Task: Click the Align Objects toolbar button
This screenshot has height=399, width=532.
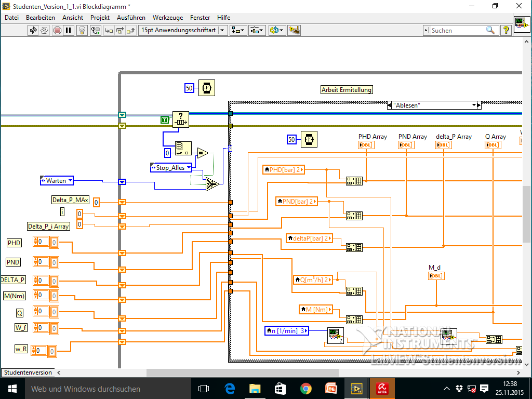Action: (x=238, y=30)
